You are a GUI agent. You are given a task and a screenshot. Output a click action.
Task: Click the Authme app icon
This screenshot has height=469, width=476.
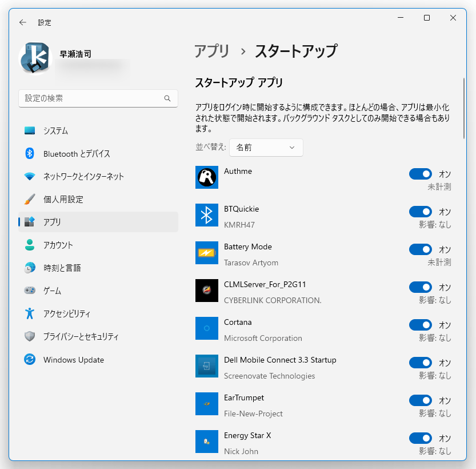[x=207, y=177]
